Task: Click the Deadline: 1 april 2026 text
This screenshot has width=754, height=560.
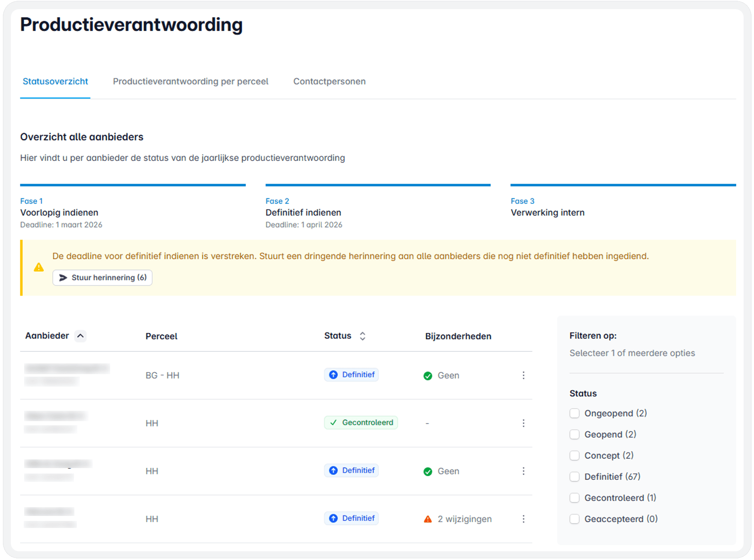Action: 304,224
